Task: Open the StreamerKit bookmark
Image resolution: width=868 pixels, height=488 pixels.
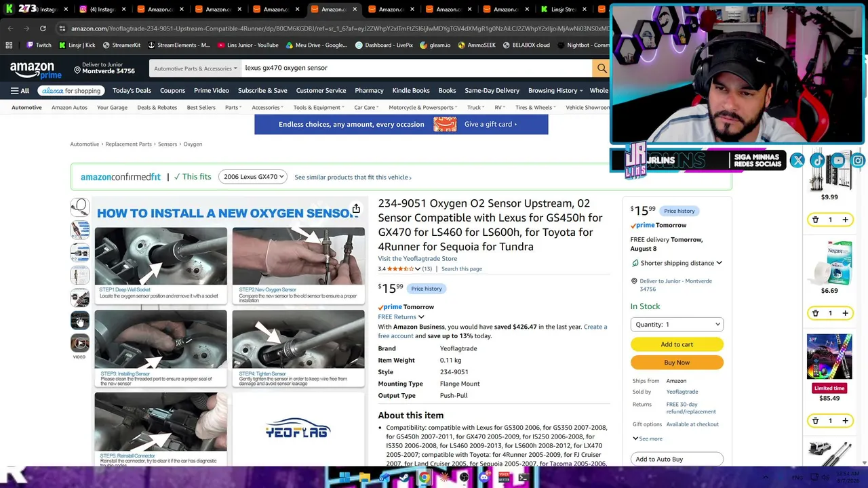Action: (121, 45)
